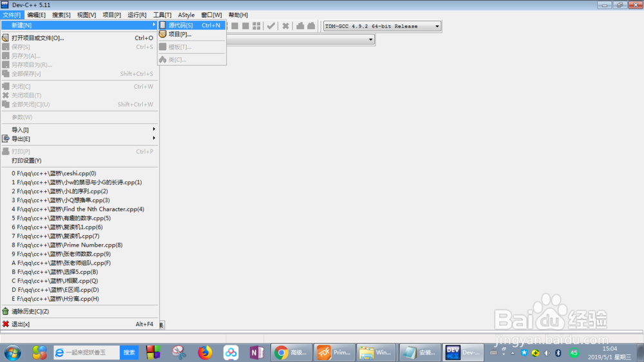Click the syntax check checkmark toolbar icon
Image resolution: width=644 pixels, height=362 pixels.
(x=271, y=26)
